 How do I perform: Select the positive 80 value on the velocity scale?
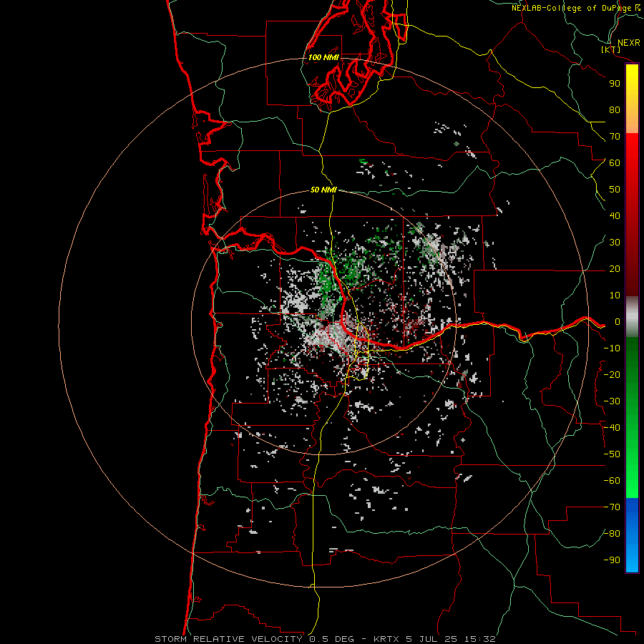[x=615, y=110]
